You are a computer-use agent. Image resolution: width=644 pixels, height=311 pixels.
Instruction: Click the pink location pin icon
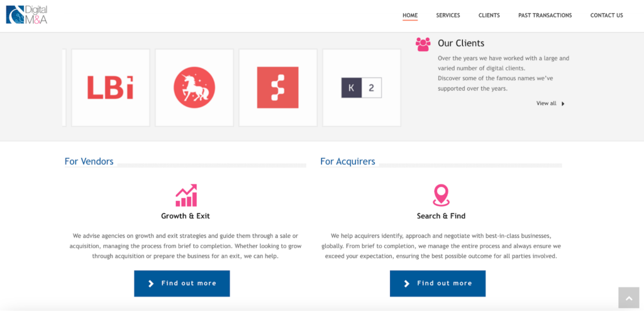tap(441, 195)
